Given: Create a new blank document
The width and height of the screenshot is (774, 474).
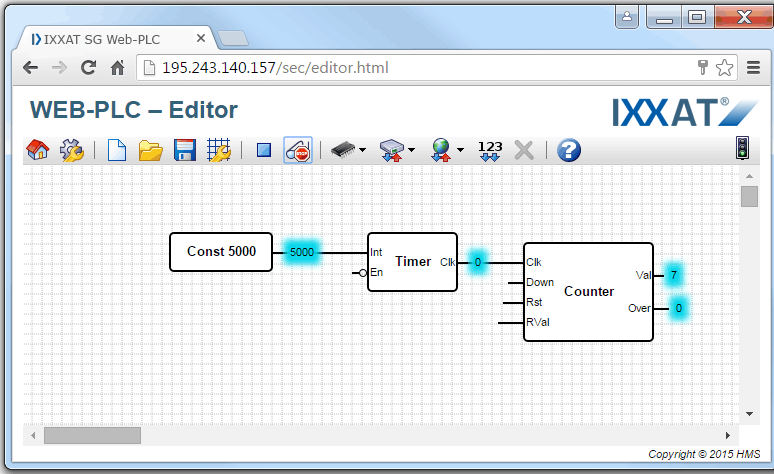Looking at the screenshot, I should click(x=117, y=150).
